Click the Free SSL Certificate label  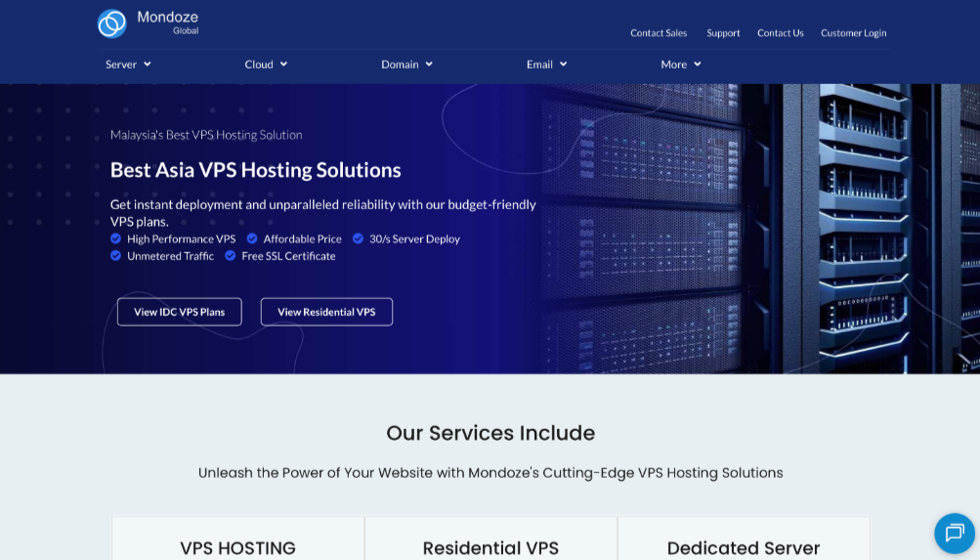pyautogui.click(x=289, y=256)
